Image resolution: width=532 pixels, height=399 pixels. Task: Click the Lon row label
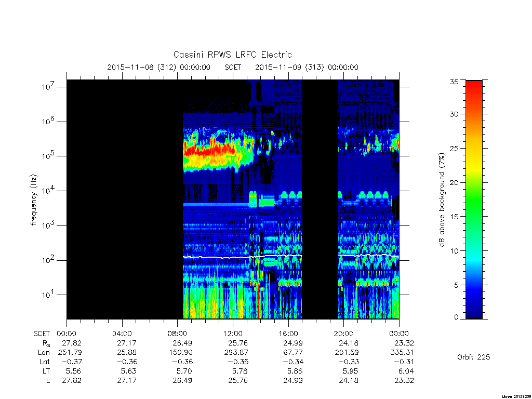[x=44, y=352]
